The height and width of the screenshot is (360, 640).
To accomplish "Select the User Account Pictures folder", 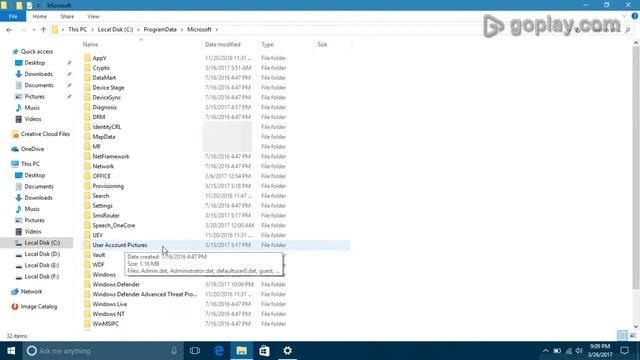I will click(x=120, y=245).
